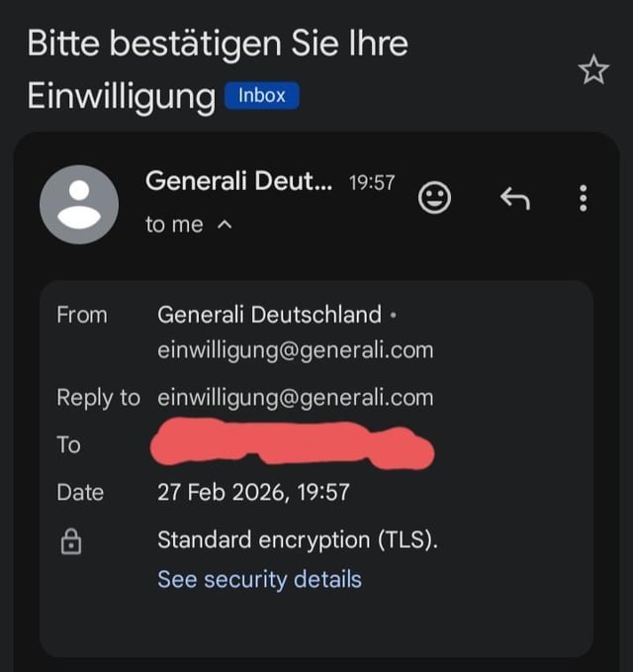Tap the Standard encryption (TLS) text
The image size is (633, 672).
(x=297, y=540)
